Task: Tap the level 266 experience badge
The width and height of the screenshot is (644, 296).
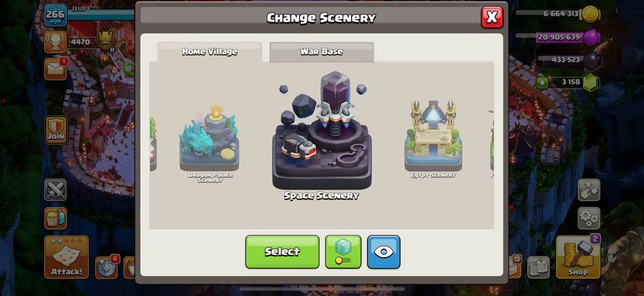Action: tap(56, 15)
